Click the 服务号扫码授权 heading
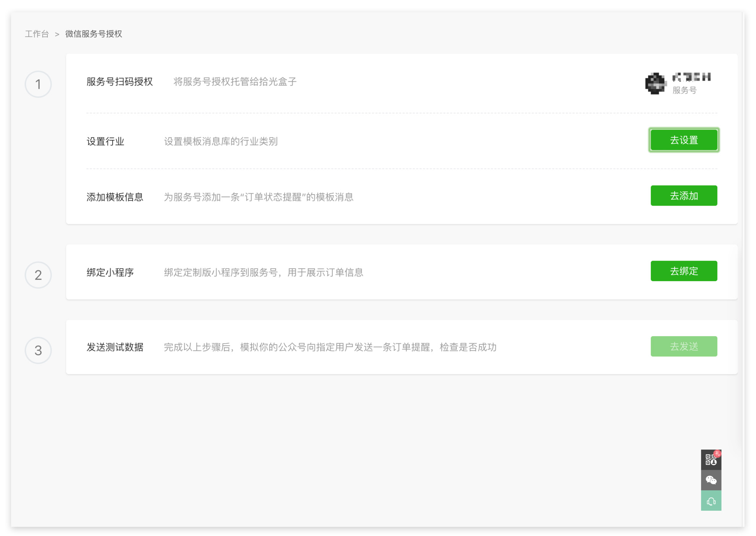 pos(120,82)
